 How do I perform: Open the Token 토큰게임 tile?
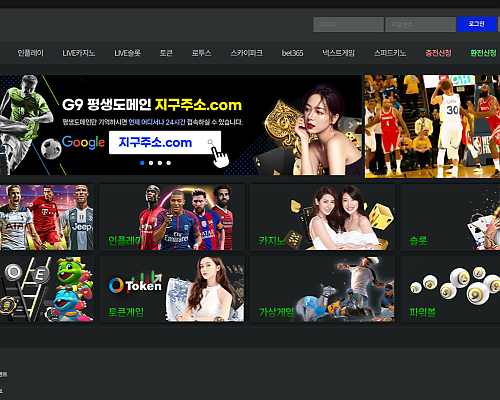[172, 289]
